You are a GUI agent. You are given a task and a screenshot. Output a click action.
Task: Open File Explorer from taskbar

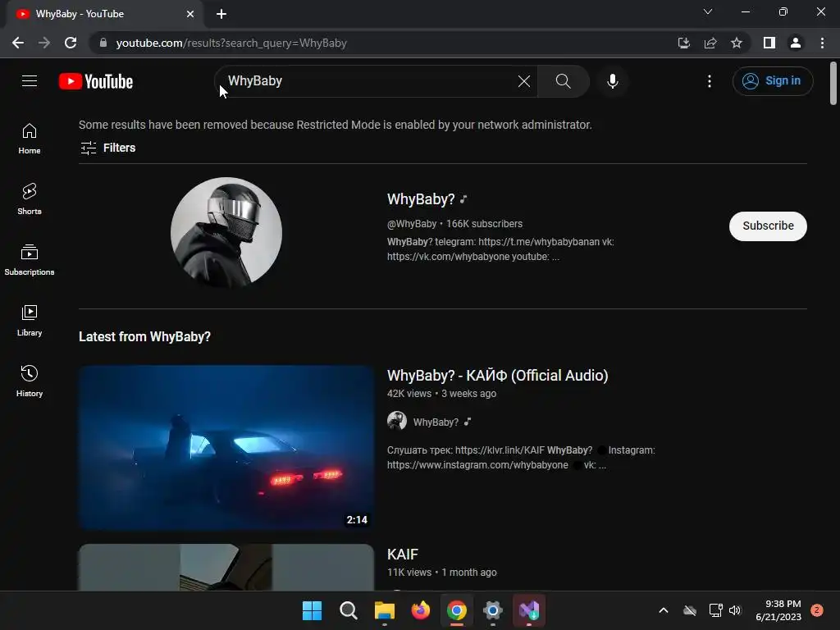pos(384,610)
